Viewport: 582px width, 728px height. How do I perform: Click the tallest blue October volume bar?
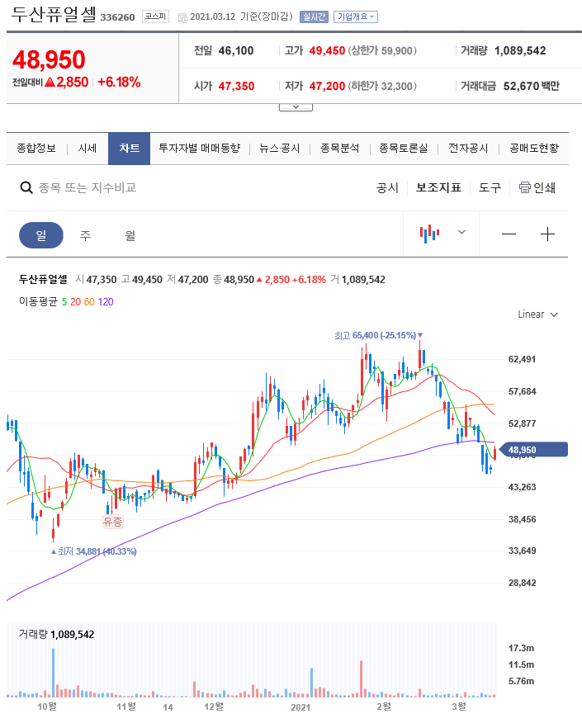pos(54,673)
